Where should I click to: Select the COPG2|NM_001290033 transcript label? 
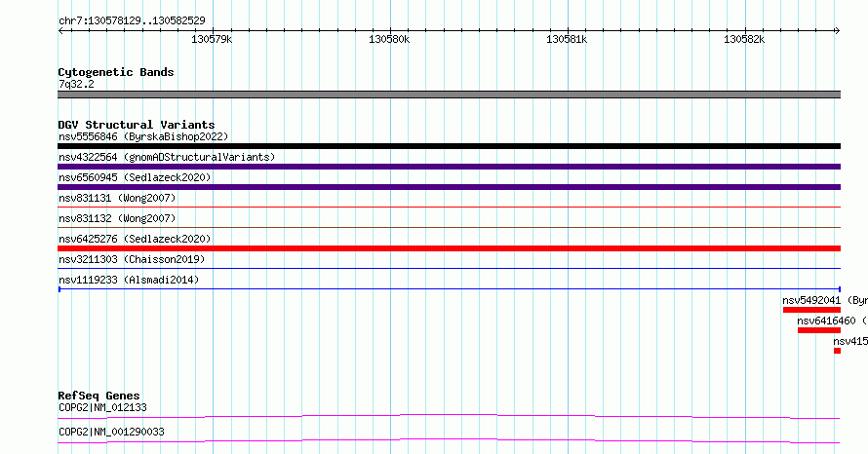point(112,432)
